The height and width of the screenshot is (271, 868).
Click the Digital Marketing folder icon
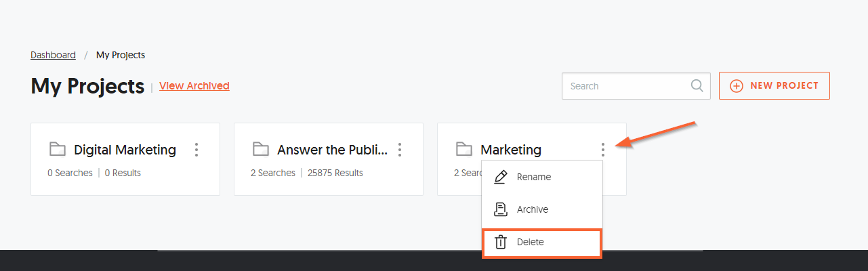pyautogui.click(x=57, y=149)
